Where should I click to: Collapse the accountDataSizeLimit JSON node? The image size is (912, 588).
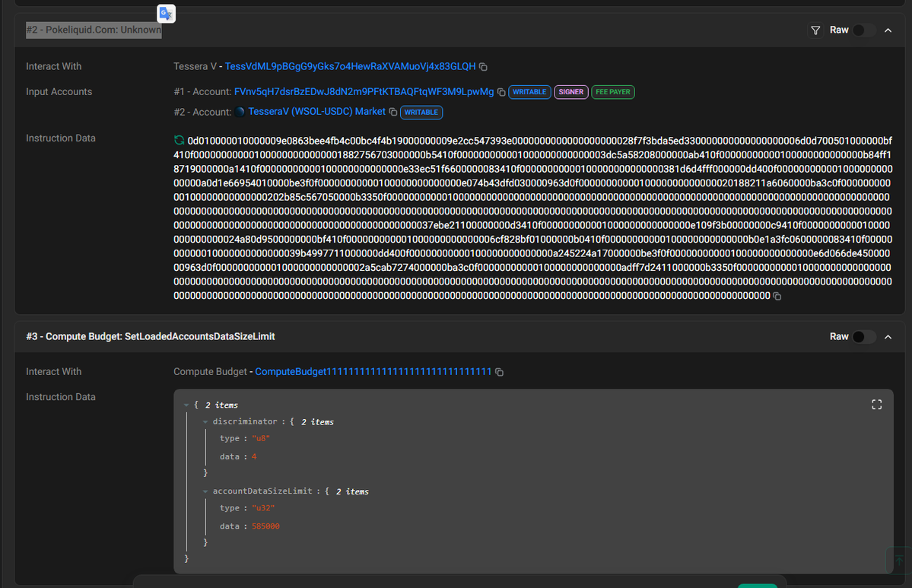[x=205, y=491]
